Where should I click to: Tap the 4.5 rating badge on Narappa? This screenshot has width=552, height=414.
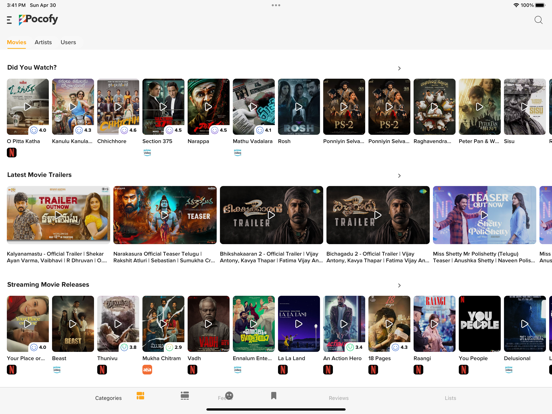(x=219, y=130)
